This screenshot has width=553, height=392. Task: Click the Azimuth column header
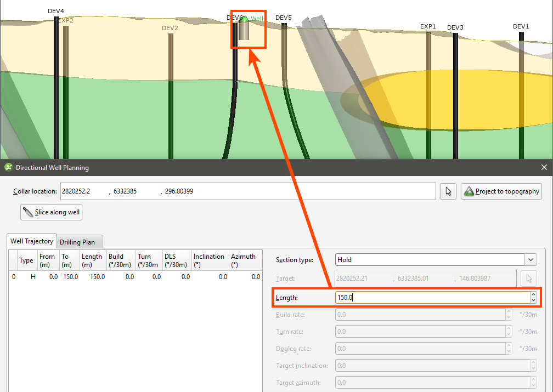tap(243, 260)
